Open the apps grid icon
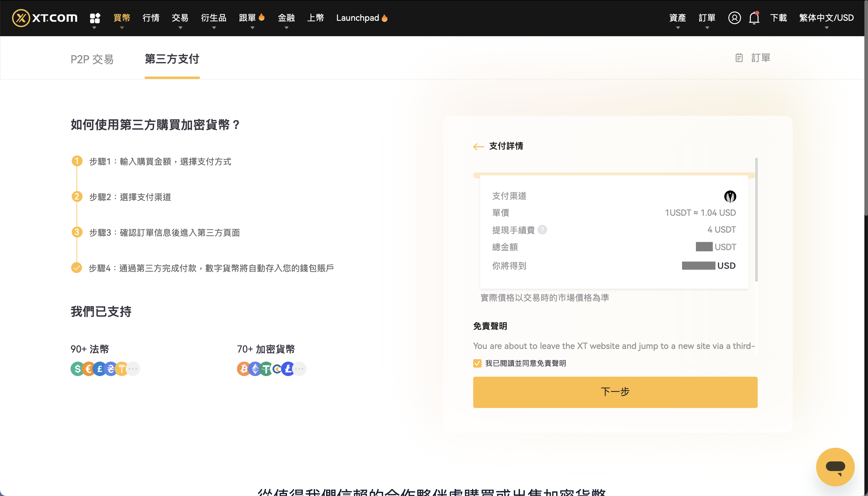This screenshot has height=496, width=868. pos(95,18)
